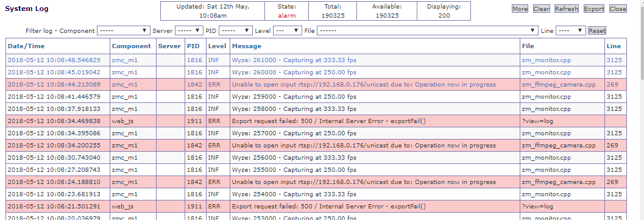Clear the system log

coord(541,9)
